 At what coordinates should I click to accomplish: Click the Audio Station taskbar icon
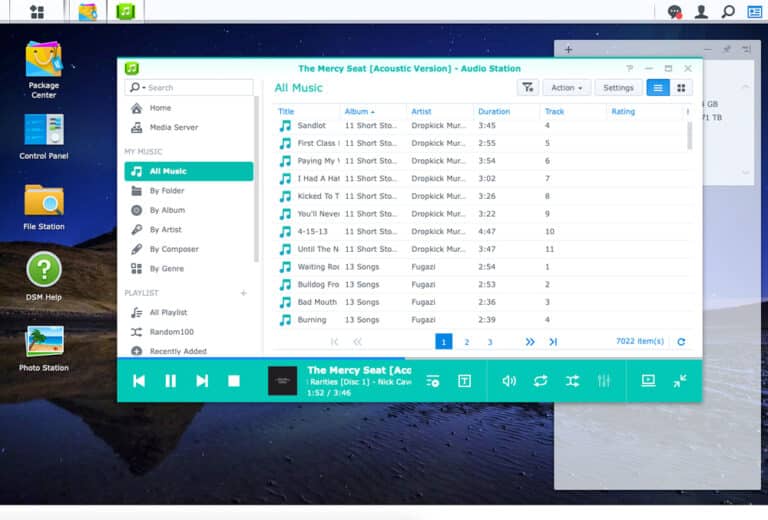125,11
